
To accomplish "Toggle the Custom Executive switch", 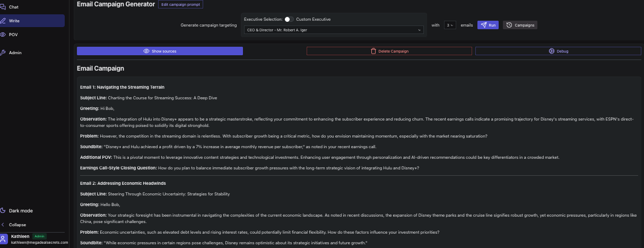I will 289,19.
